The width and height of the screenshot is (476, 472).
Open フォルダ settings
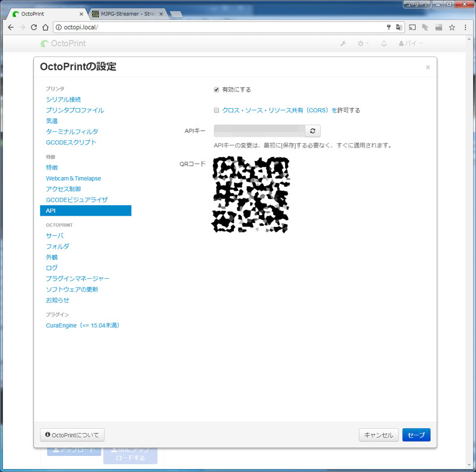tap(57, 246)
